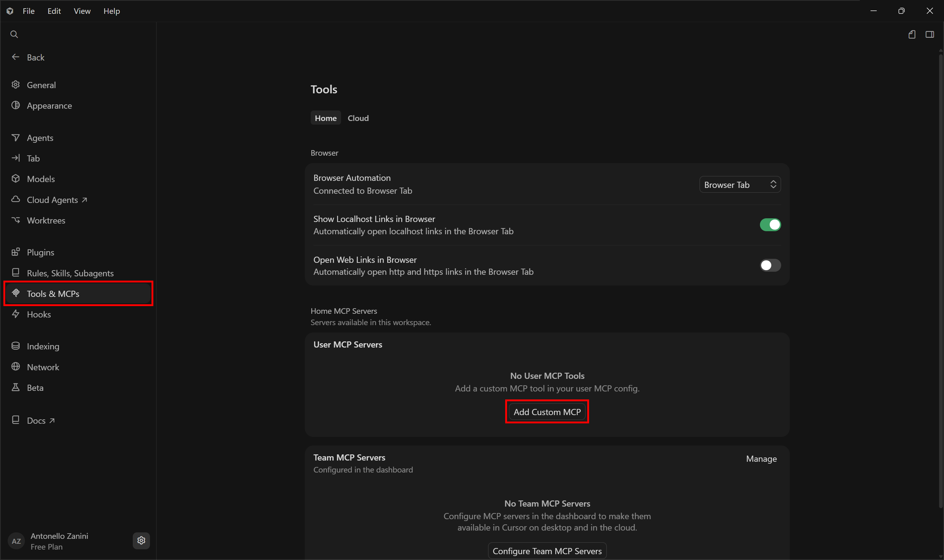Toggle the side panel layout icon

(x=930, y=35)
